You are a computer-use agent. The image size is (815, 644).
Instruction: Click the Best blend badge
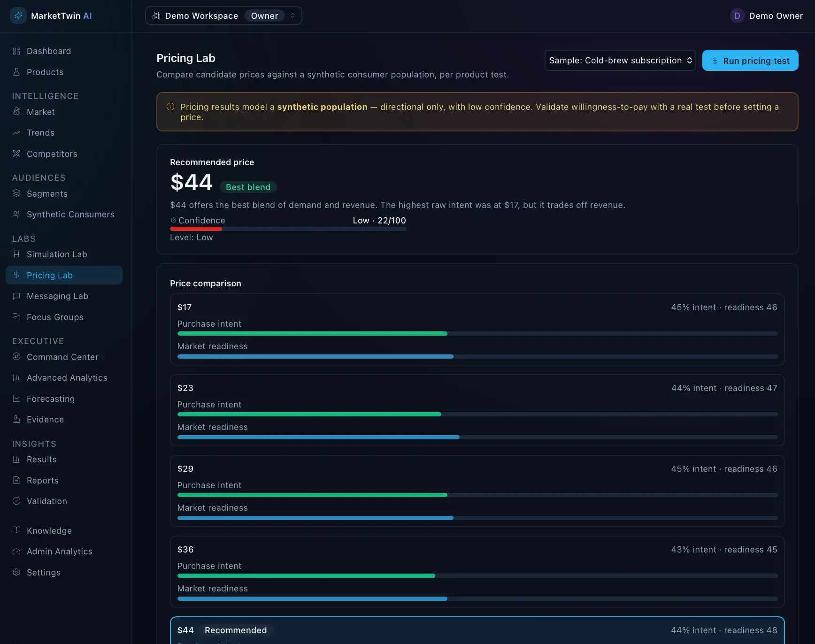coord(248,187)
